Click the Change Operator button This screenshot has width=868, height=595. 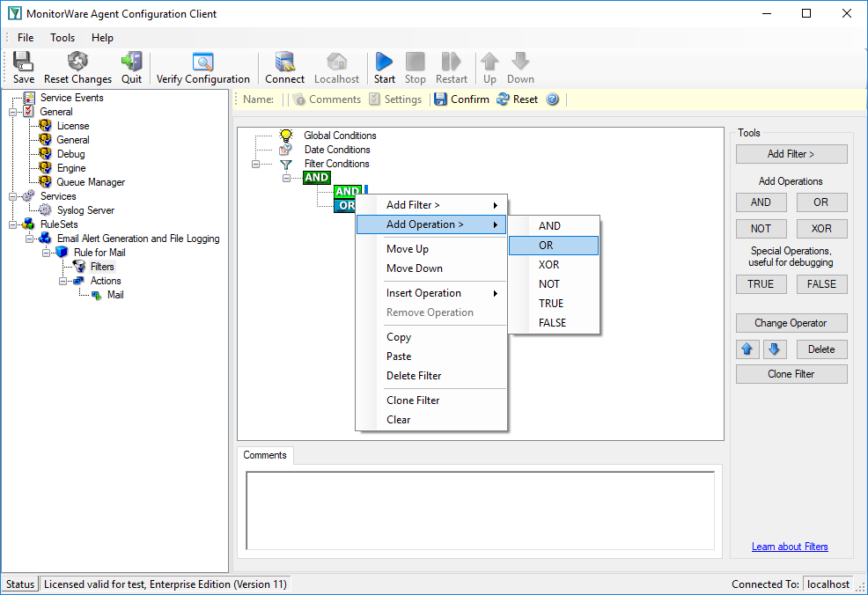click(791, 323)
